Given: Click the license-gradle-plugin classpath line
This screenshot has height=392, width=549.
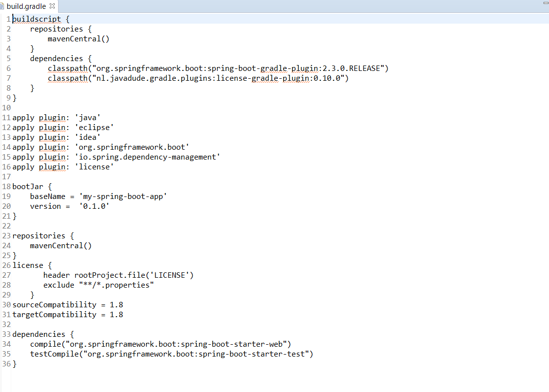Looking at the screenshot, I should pos(198,78).
